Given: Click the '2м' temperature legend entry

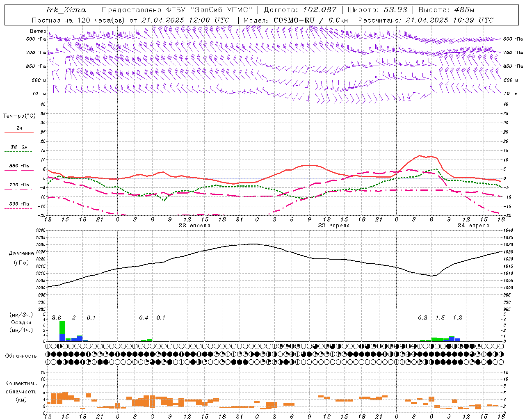Looking at the screenshot, I should [x=19, y=128].
